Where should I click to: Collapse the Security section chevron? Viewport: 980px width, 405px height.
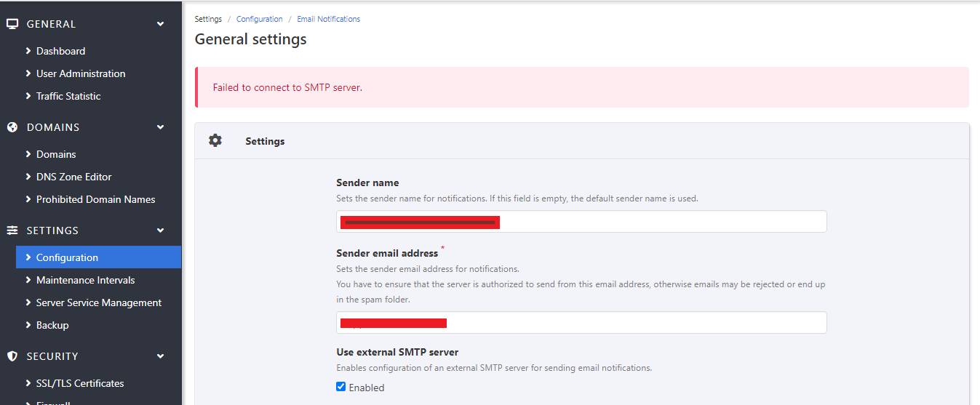click(161, 356)
